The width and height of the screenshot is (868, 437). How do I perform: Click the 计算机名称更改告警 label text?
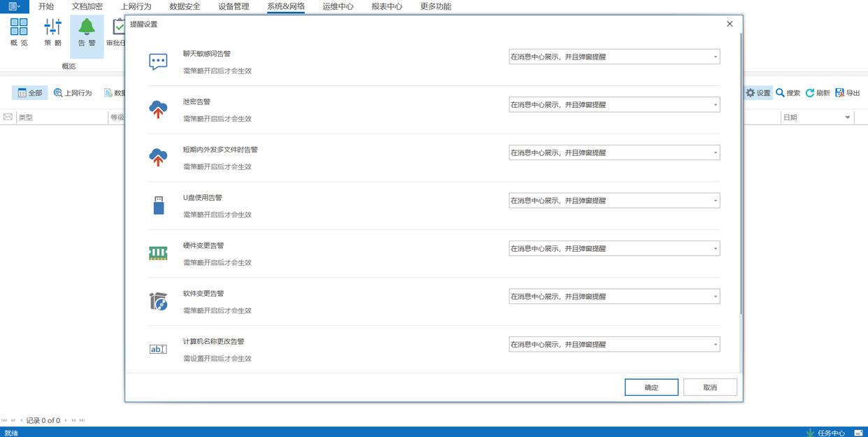(x=214, y=341)
